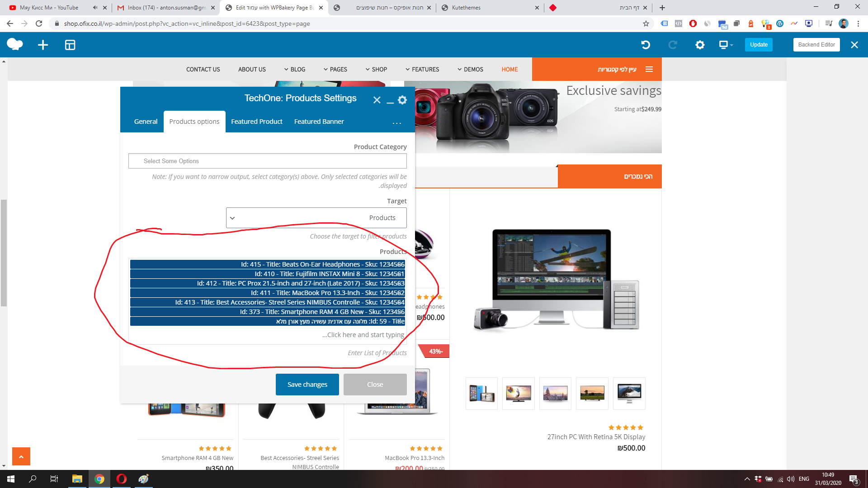Image resolution: width=868 pixels, height=488 pixels.
Task: Click the HOME menu link
Action: pos(509,69)
